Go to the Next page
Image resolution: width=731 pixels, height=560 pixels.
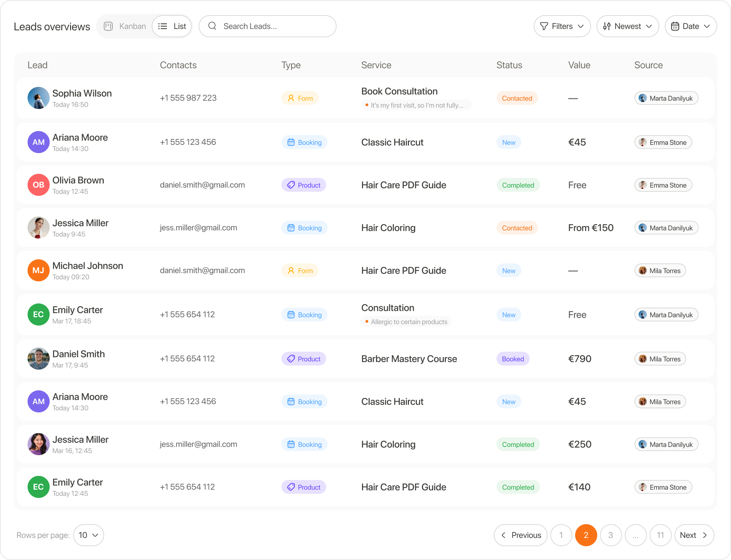coord(694,535)
